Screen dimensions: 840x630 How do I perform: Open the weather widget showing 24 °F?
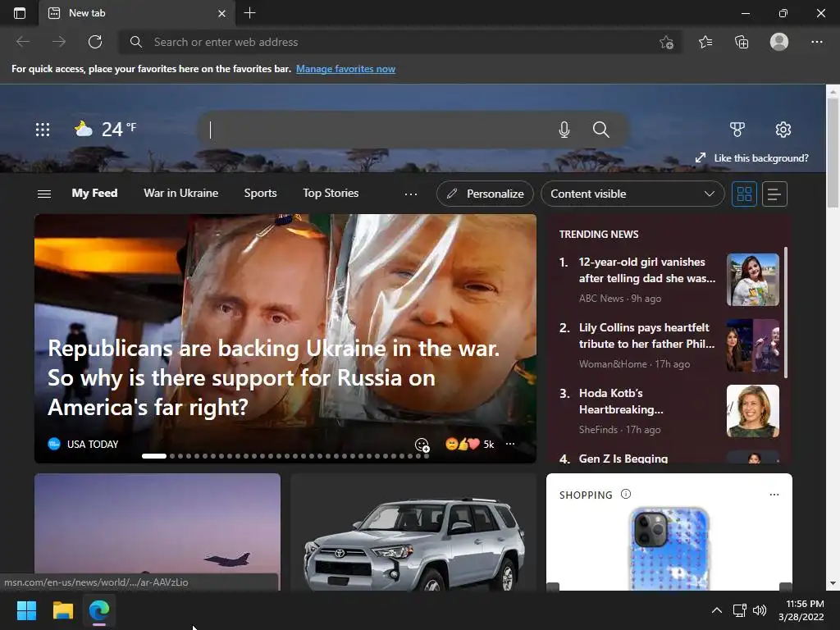(x=106, y=129)
